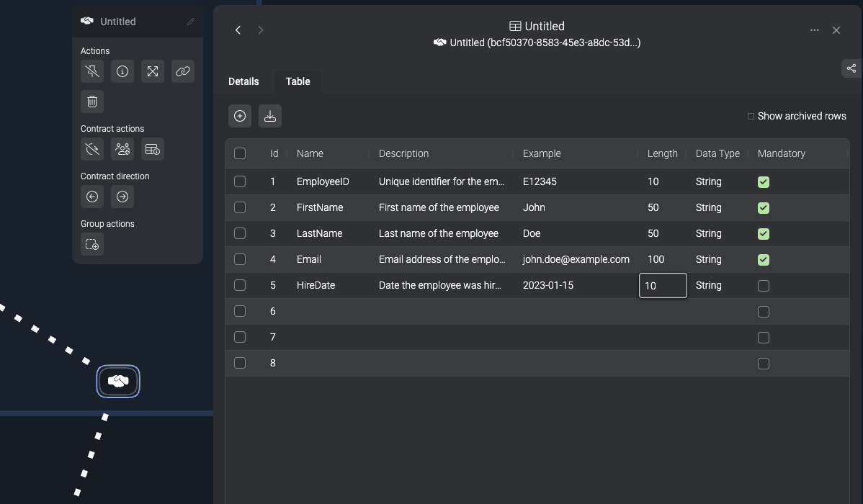863x504 pixels.
Task: Open the info icon under Actions
Action: click(x=122, y=71)
